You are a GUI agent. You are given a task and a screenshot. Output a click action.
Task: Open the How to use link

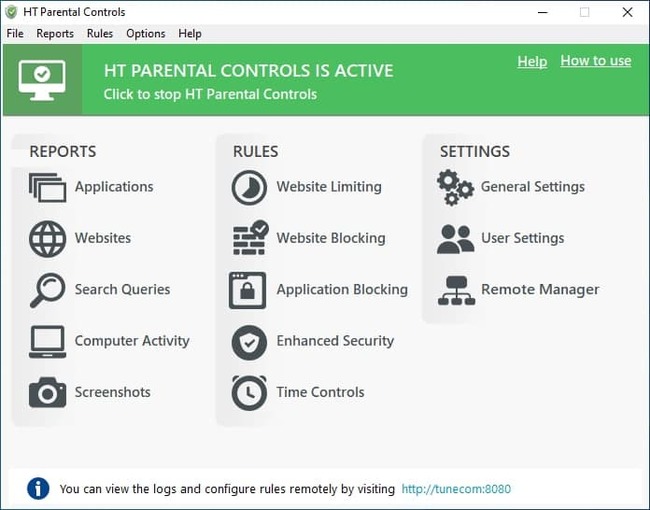tap(595, 61)
